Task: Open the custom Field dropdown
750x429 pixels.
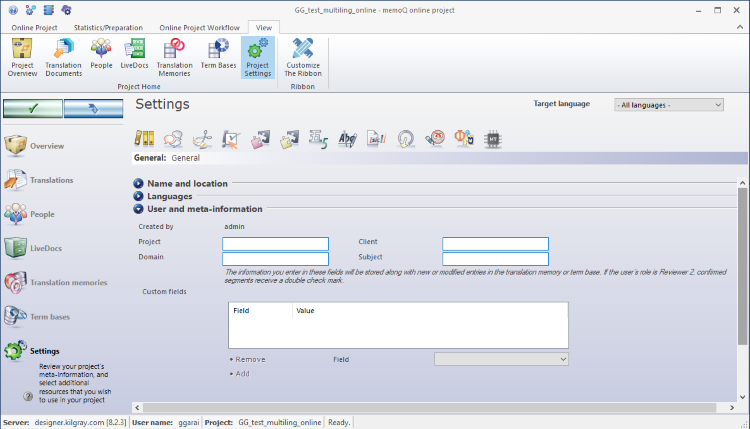Action: (501, 358)
